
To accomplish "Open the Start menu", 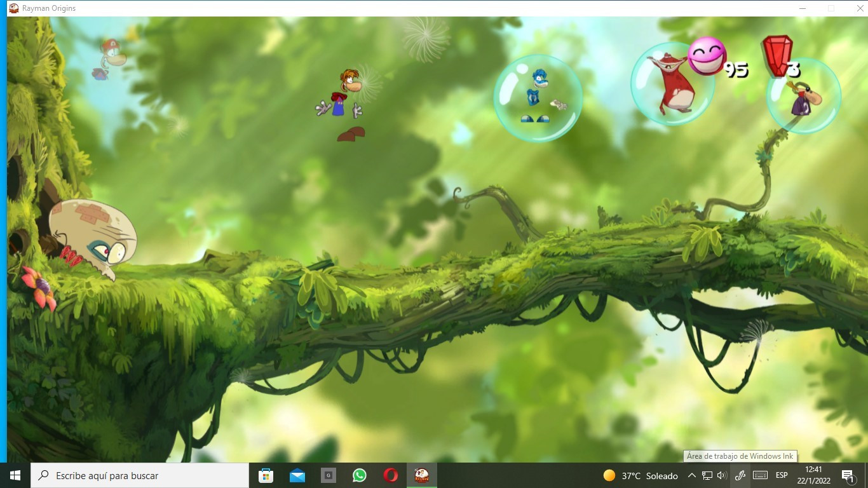I will coord(13,475).
